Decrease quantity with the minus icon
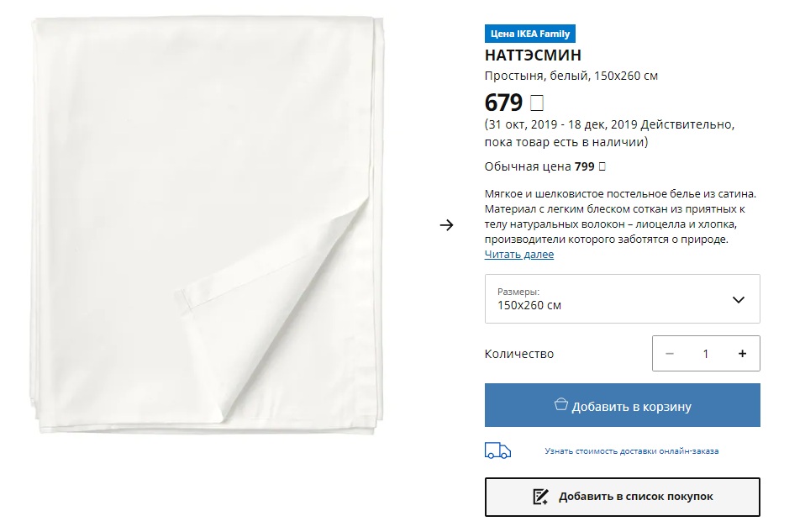 [x=670, y=353]
